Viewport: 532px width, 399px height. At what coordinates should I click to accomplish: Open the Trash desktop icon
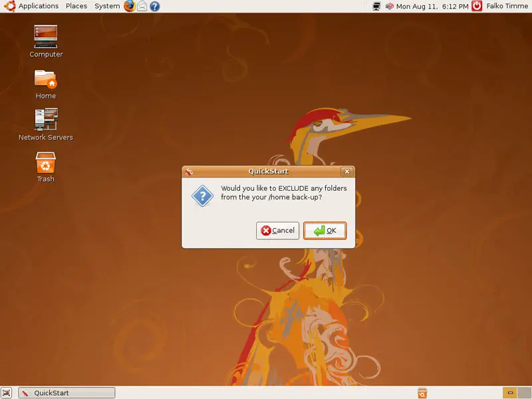pos(45,167)
